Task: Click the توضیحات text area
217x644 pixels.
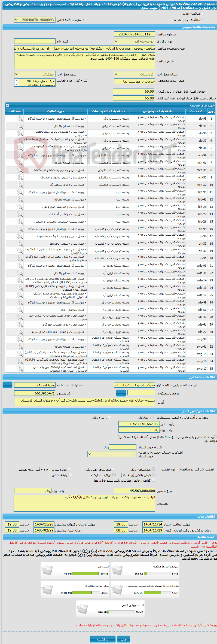Action: coord(84,503)
